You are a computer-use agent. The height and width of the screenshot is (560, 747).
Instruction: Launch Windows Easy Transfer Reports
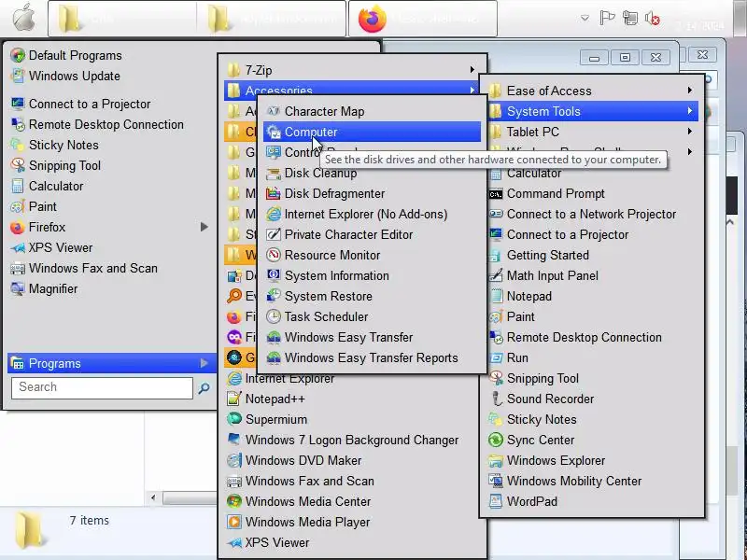pos(372,357)
